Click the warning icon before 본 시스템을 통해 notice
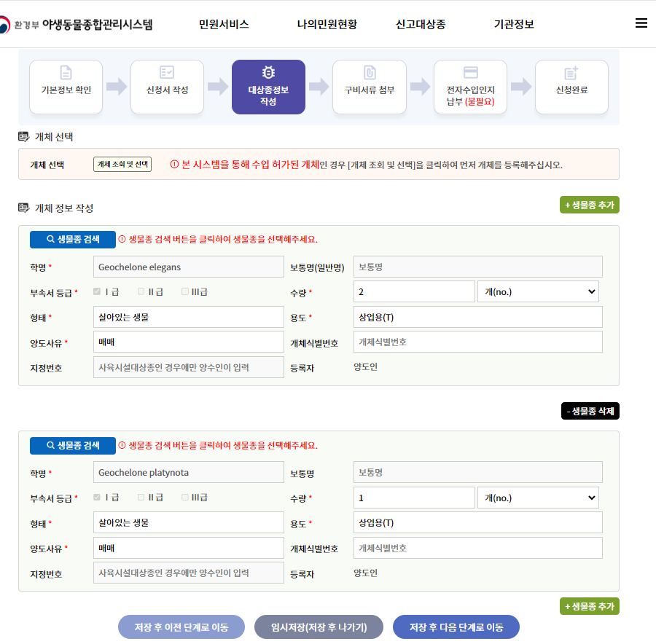 click(x=174, y=165)
